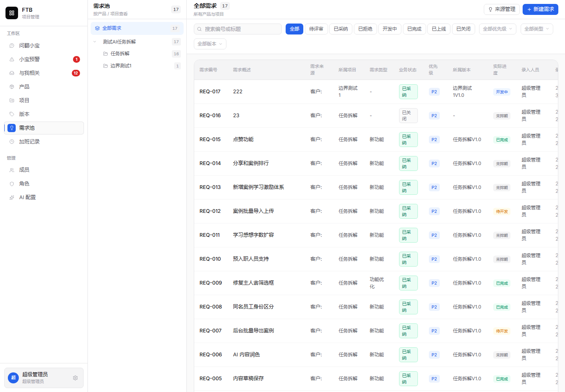Click the 需求编号 column header
Image resolution: width=565 pixels, height=392 pixels.
point(208,70)
